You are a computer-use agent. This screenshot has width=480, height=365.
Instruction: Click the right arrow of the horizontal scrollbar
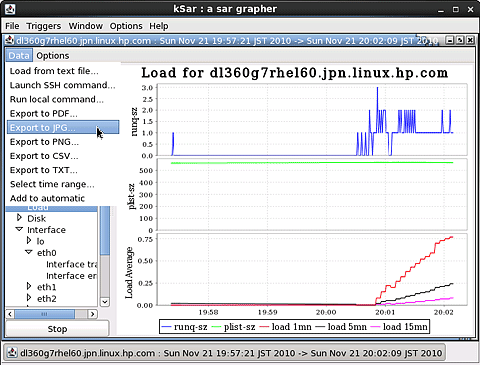coord(92,314)
